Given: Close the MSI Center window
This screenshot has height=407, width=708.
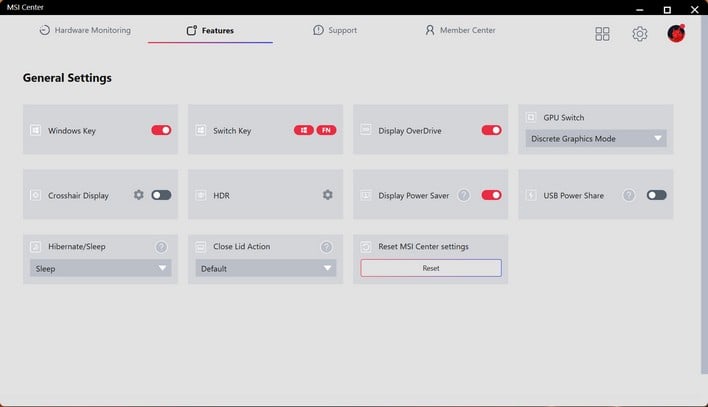Looking at the screenshot, I should pyautogui.click(x=694, y=9).
